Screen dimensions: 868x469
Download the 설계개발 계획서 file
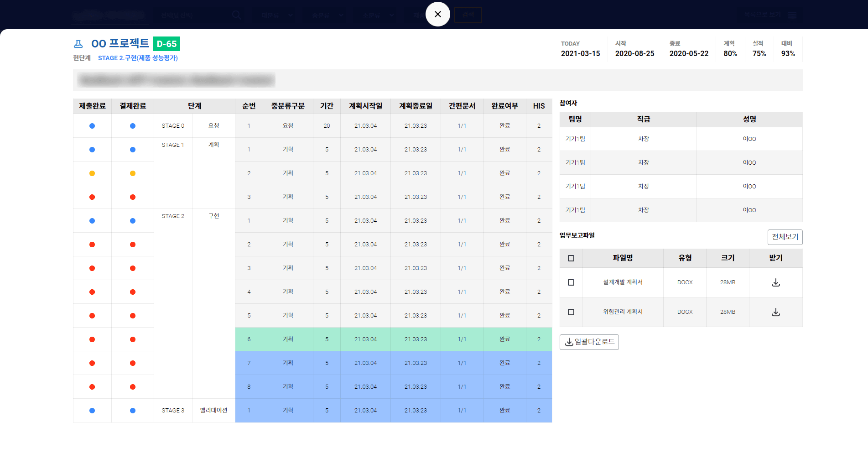775,282
